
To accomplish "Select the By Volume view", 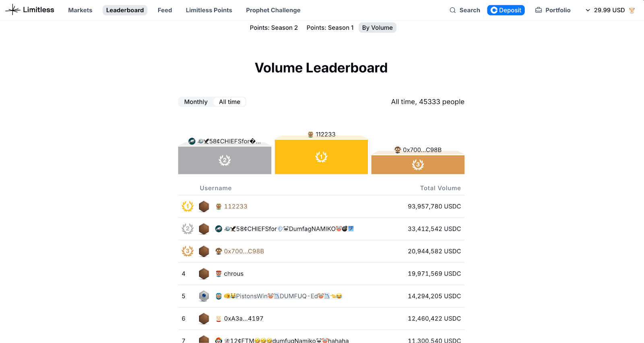I will tap(377, 28).
